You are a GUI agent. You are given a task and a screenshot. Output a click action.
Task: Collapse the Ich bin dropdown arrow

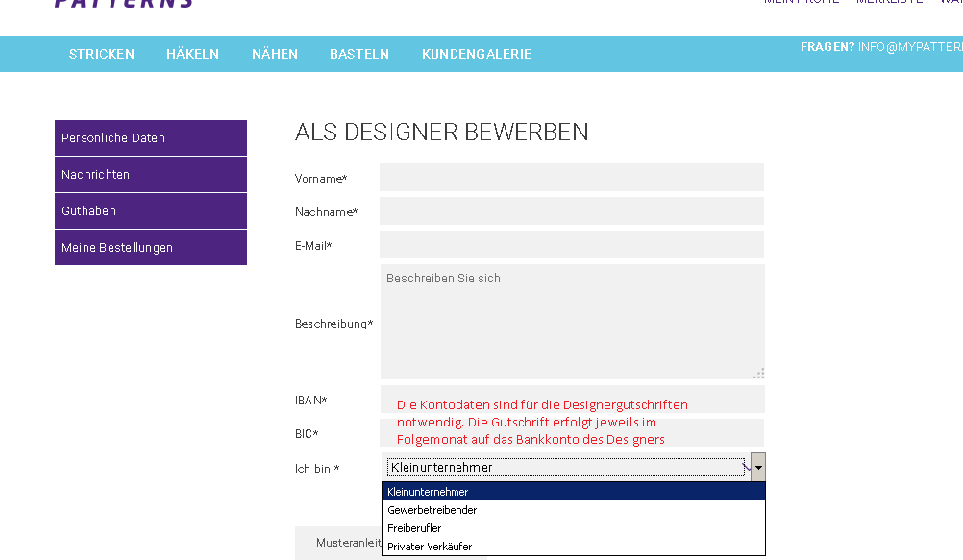coord(758,467)
